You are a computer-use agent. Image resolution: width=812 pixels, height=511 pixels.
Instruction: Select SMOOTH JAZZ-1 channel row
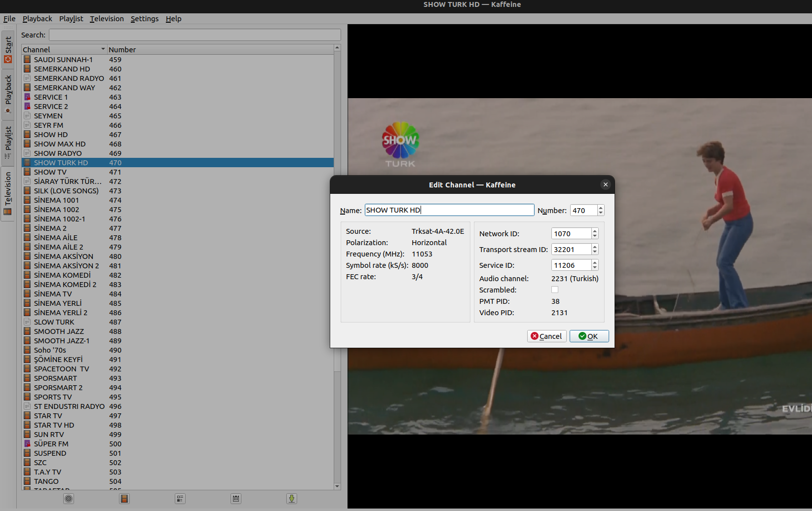pyautogui.click(x=178, y=340)
